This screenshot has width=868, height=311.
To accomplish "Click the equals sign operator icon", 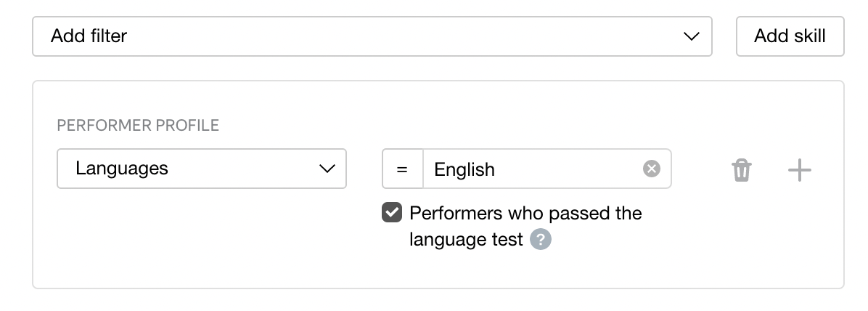I will [403, 169].
